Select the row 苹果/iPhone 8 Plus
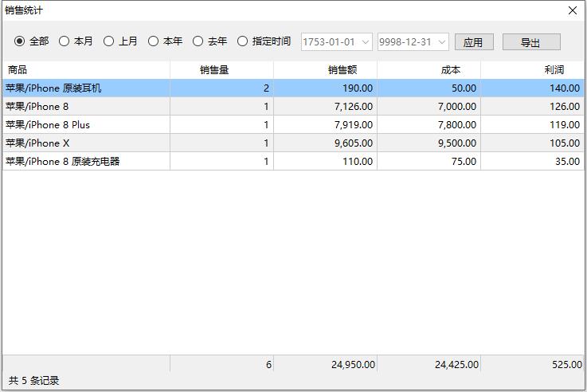 click(x=293, y=124)
